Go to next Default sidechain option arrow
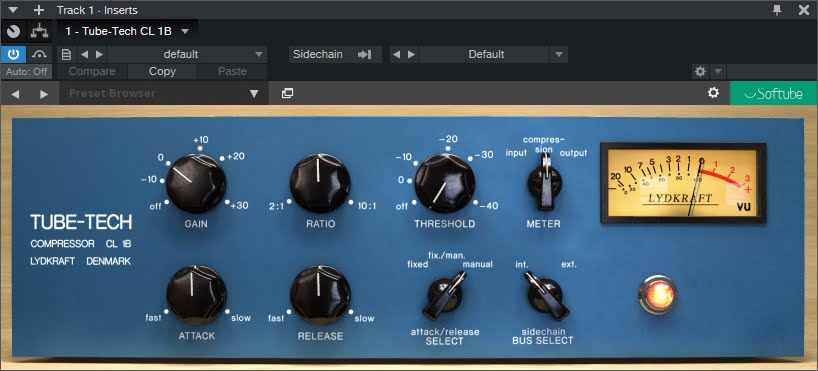 411,54
